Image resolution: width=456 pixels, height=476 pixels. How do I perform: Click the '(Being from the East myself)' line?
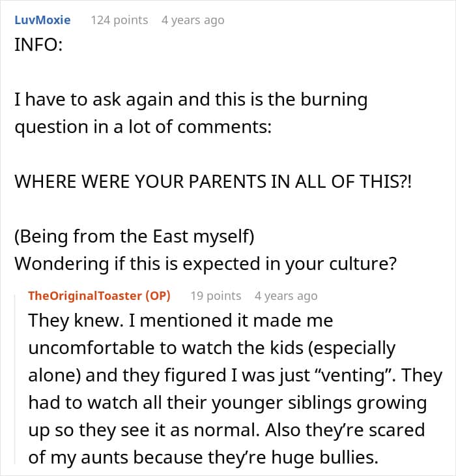[134, 237]
